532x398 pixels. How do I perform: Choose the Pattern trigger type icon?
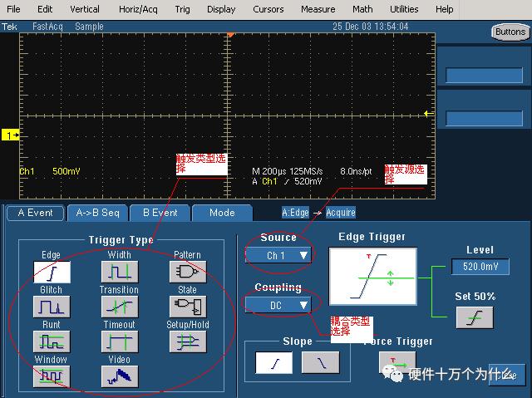click(x=188, y=272)
